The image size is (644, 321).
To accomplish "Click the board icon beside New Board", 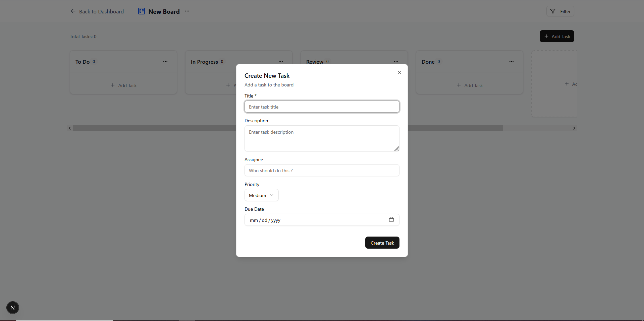I will tap(142, 11).
